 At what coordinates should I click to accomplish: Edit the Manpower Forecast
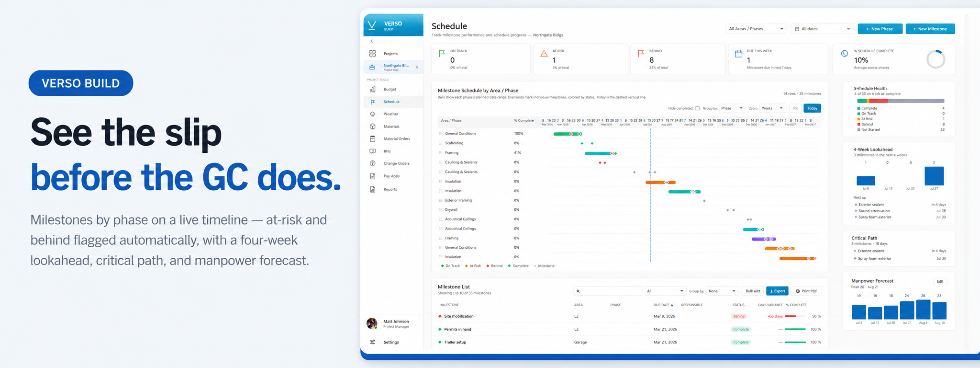pos(940,281)
